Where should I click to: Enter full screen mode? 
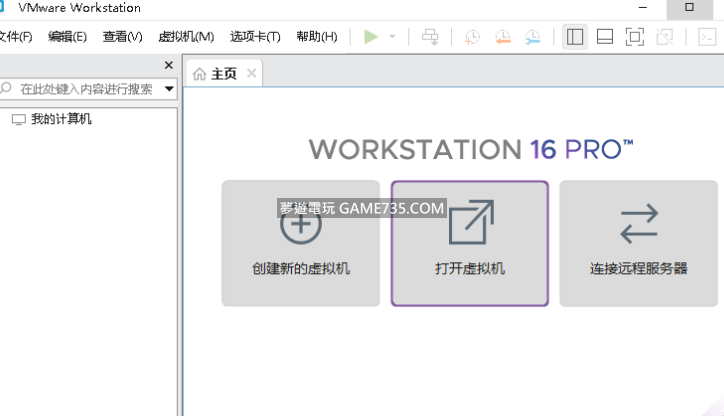pyautogui.click(x=634, y=37)
